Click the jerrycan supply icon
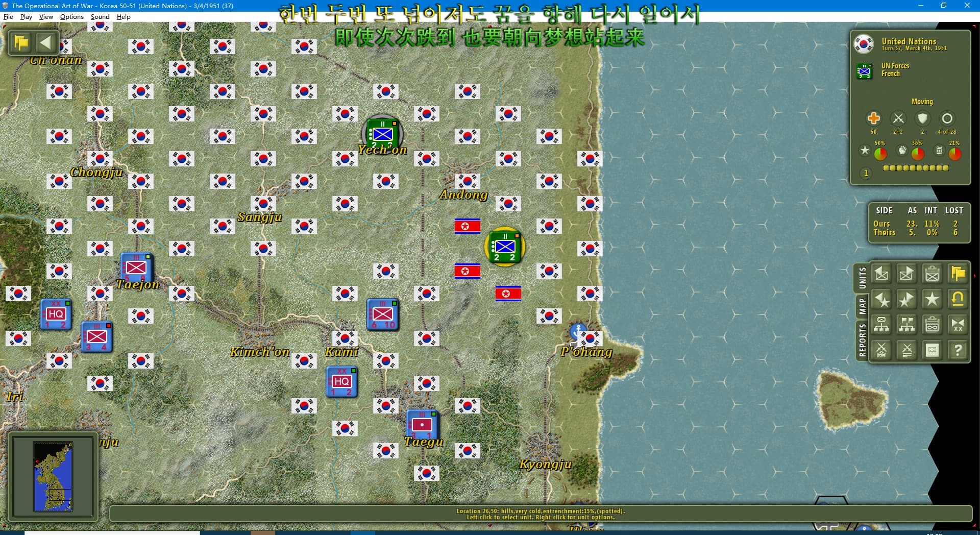Viewport: 980px width, 535px height. [x=939, y=150]
